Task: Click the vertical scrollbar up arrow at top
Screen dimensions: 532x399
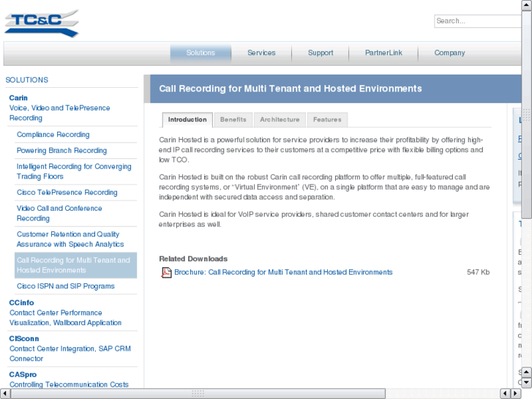Action: [526, 5]
